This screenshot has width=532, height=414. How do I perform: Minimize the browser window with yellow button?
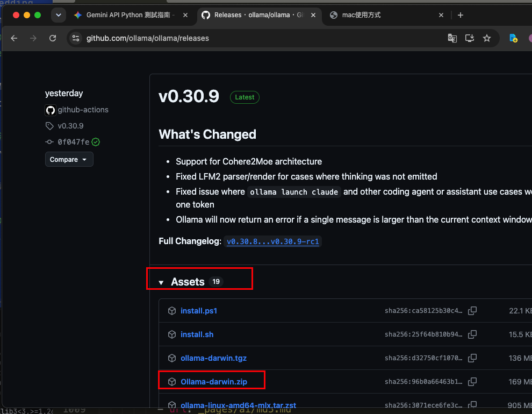[x=27, y=15]
